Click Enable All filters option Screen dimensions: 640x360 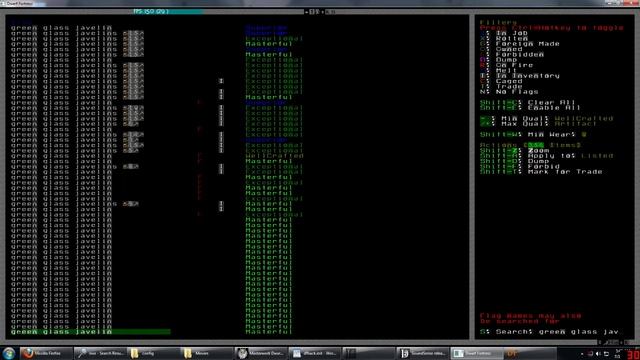[x=530, y=108]
